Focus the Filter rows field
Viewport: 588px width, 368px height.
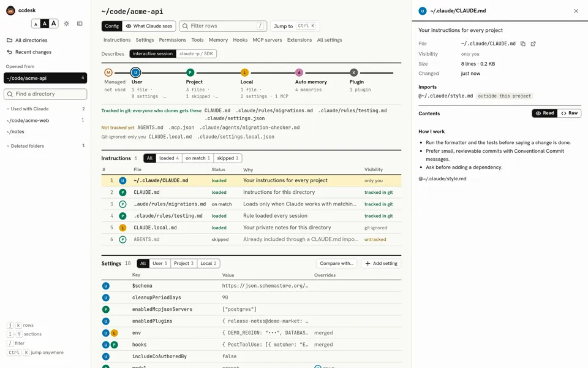pos(223,26)
